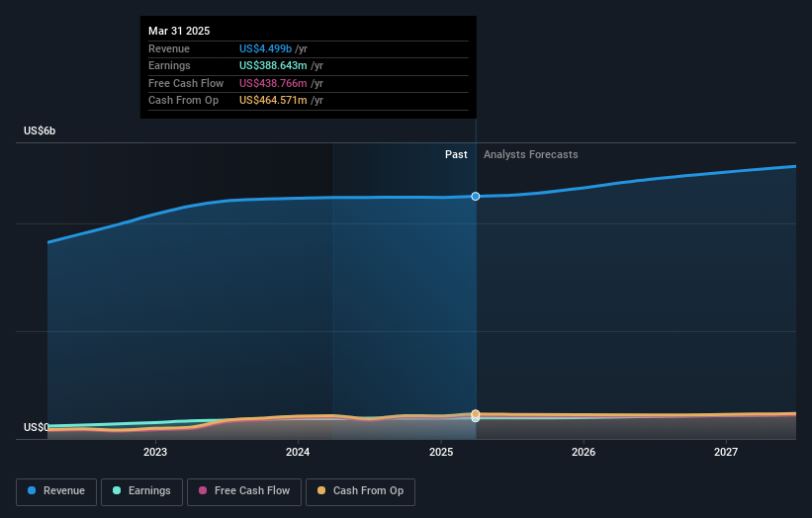The image size is (812, 518).
Task: Click the orange Cash From Op data point marker
Action: tap(476, 413)
